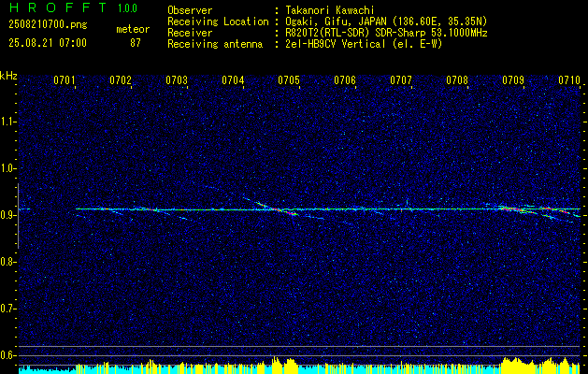Click the 0703 time marker
Image resolution: width=588 pixels, height=374 pixels.
tap(177, 80)
